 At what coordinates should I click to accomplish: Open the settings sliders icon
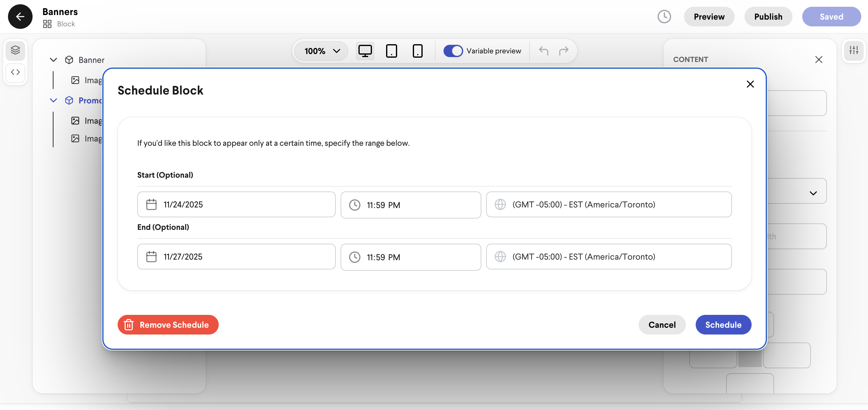(854, 51)
